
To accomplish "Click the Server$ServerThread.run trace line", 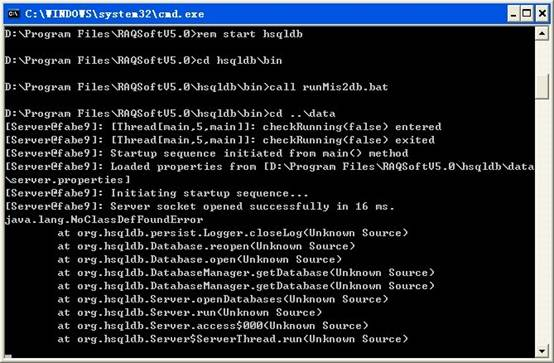I will pyautogui.click(x=232, y=339).
